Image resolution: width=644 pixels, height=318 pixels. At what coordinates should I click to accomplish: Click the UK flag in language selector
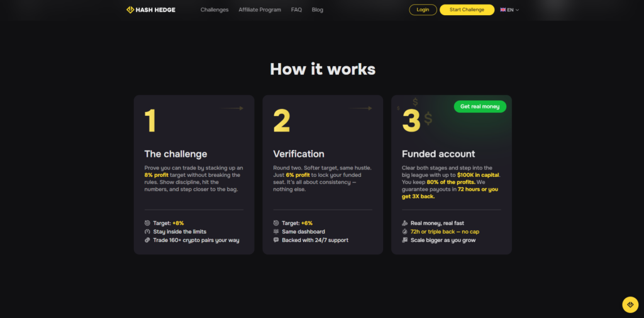503,10
